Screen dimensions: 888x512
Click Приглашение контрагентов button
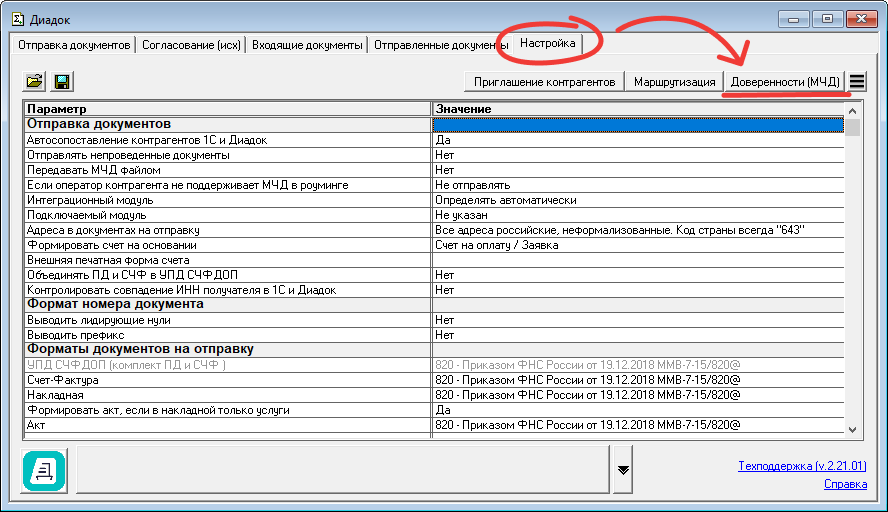tap(544, 82)
